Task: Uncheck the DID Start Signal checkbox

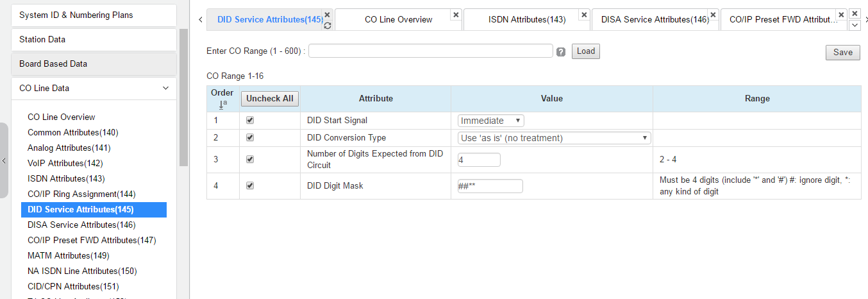Action: click(x=250, y=120)
